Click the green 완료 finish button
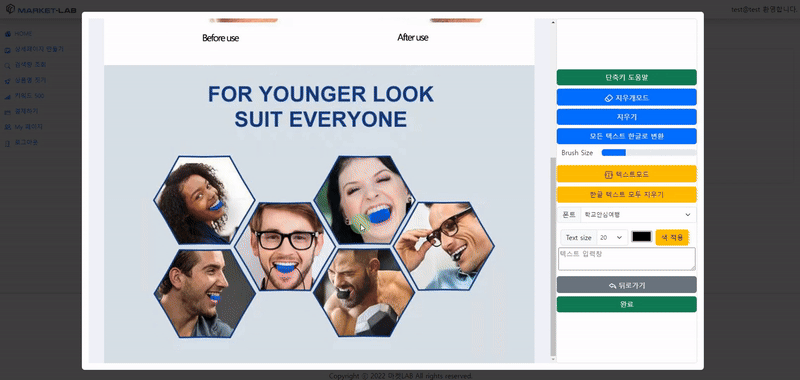The width and height of the screenshot is (800, 380). [627, 305]
